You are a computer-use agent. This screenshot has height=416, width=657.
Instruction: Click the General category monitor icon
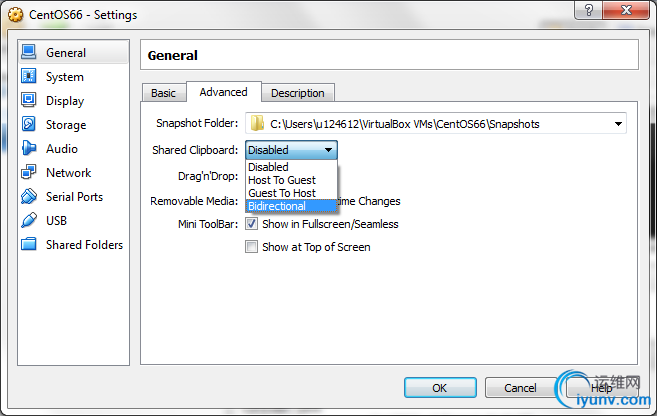pyautogui.click(x=28, y=52)
